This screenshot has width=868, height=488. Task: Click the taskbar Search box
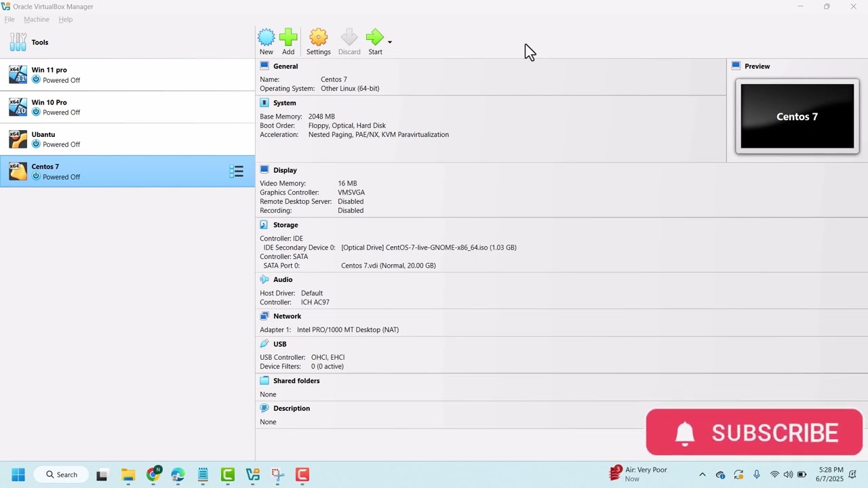tap(62, 474)
